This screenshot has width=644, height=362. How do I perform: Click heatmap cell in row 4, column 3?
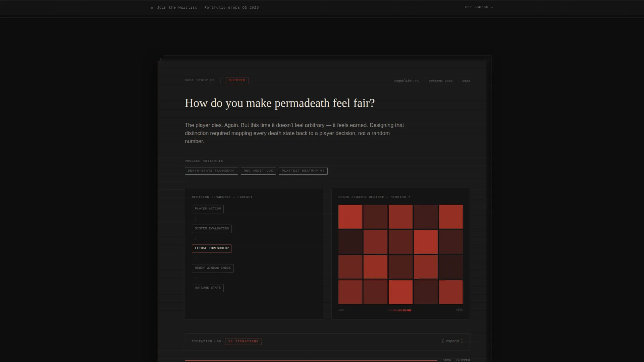tap(400, 292)
